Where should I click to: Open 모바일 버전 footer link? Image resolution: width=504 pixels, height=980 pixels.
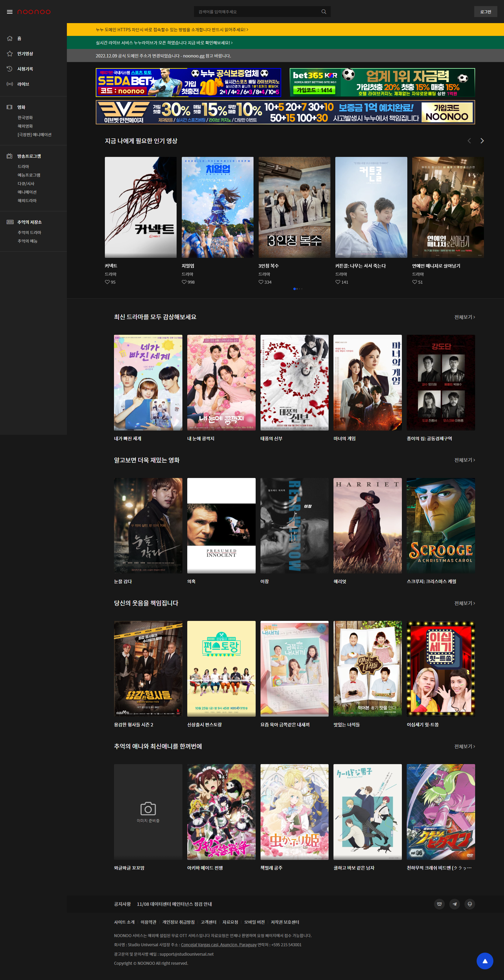254,922
